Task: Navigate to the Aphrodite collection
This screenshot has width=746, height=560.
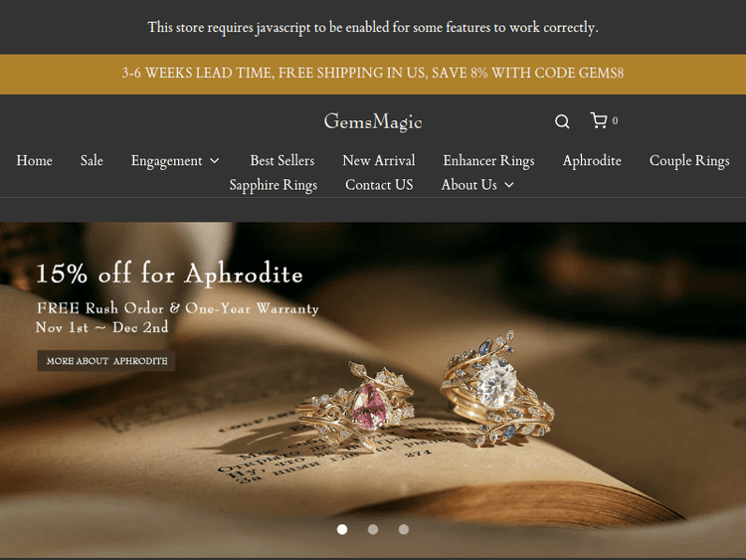Action: [592, 161]
